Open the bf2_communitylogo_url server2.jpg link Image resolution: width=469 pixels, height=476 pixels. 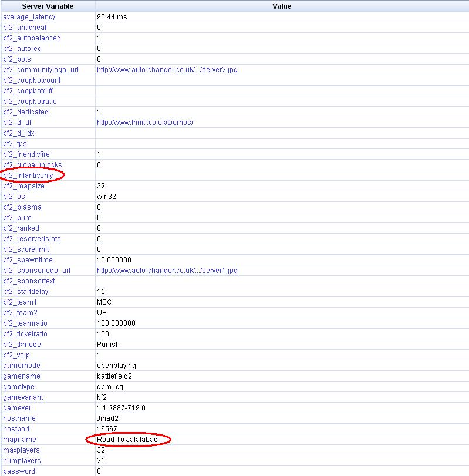click(x=167, y=70)
